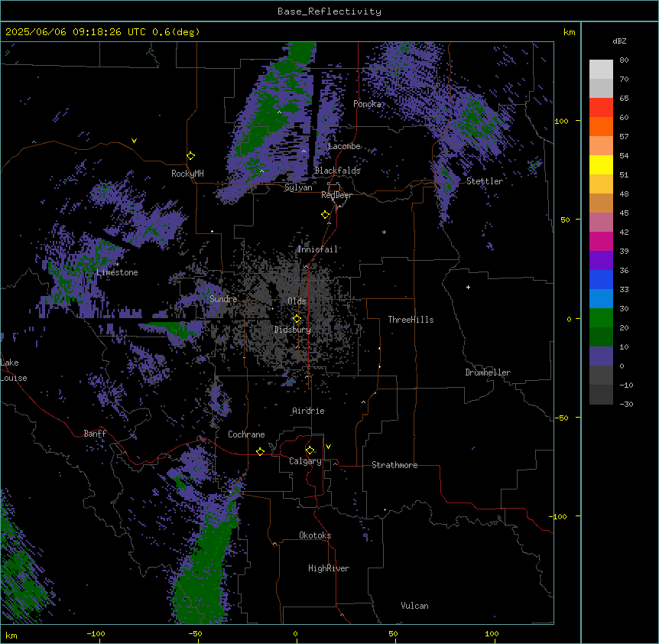Select the bright green 20–30 dBZ legend swatch
This screenshot has height=644, width=659.
[x=601, y=318]
